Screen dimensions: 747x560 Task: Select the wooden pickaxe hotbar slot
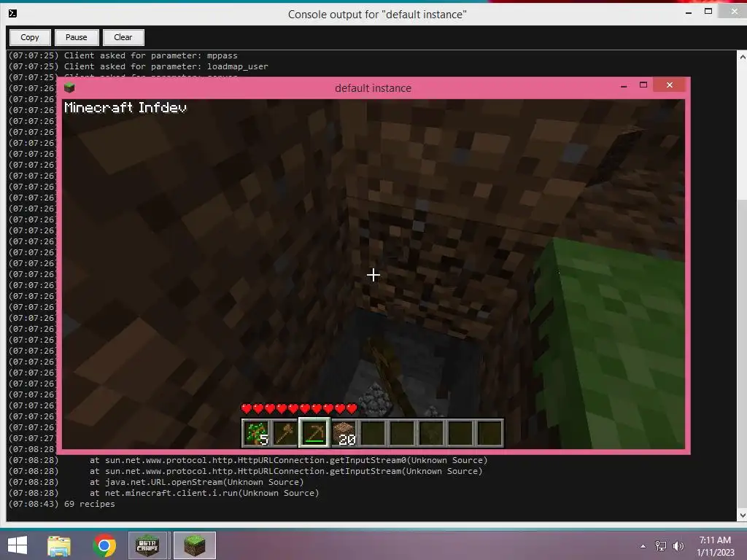[314, 433]
